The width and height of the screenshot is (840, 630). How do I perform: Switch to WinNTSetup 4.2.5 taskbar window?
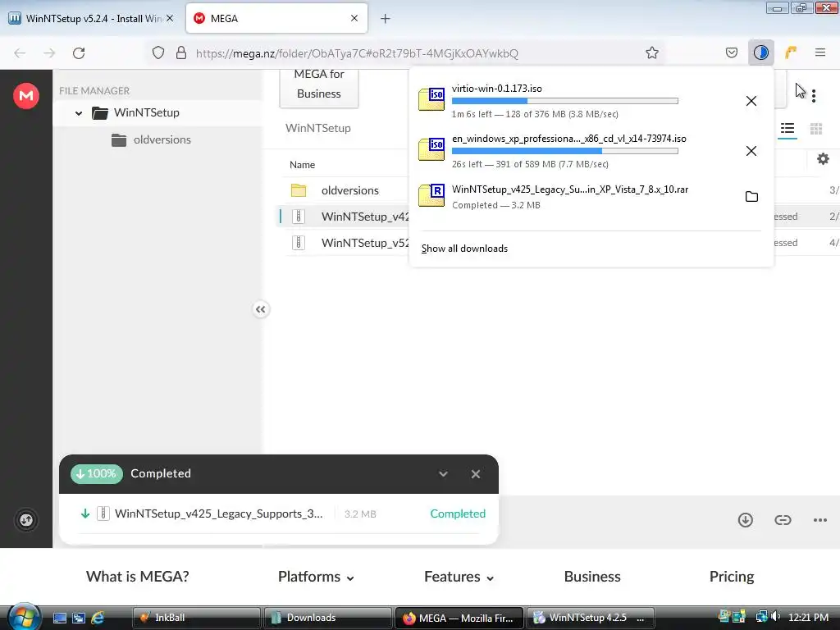point(590,618)
